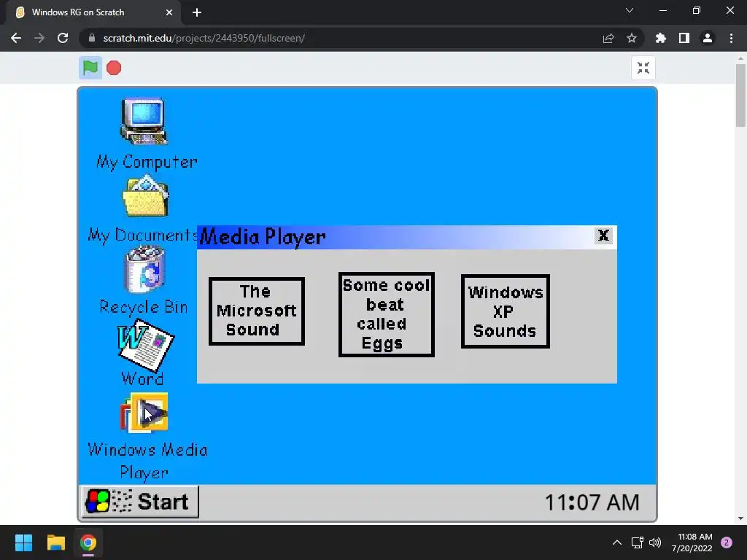The width and height of the screenshot is (747, 560).
Task: Click the Media Player title bar text
Action: (263, 237)
